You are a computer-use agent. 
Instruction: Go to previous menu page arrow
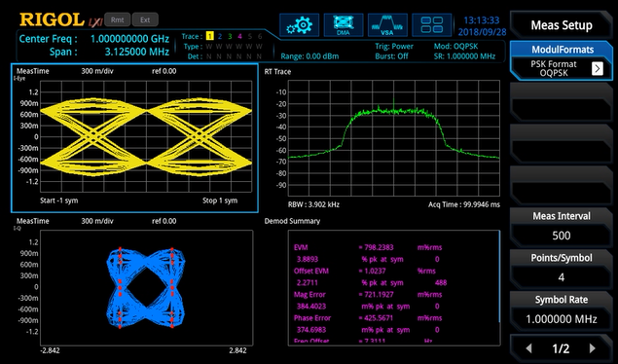tap(528, 348)
